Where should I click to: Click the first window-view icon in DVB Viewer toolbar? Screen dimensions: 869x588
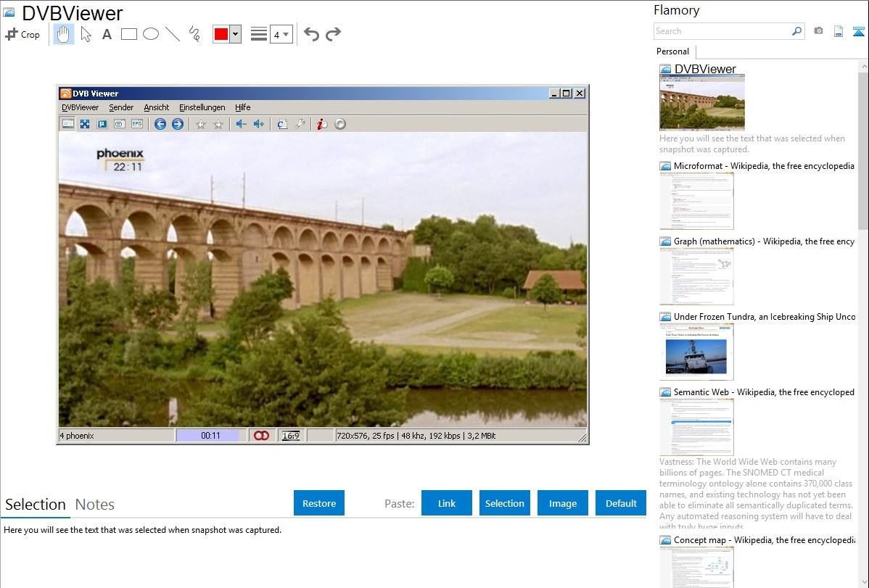pyautogui.click(x=67, y=124)
